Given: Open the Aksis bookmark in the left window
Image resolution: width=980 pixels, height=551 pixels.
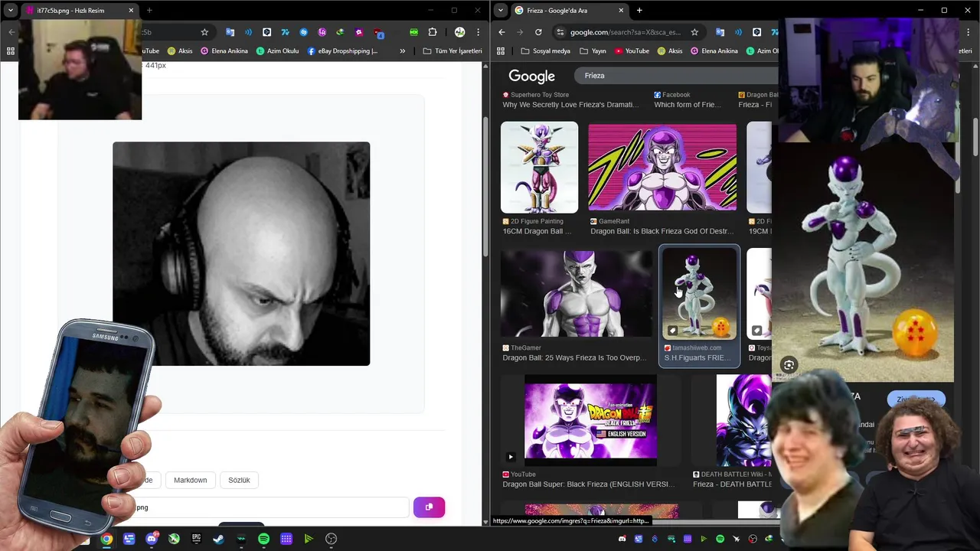Looking at the screenshot, I should click(x=179, y=51).
